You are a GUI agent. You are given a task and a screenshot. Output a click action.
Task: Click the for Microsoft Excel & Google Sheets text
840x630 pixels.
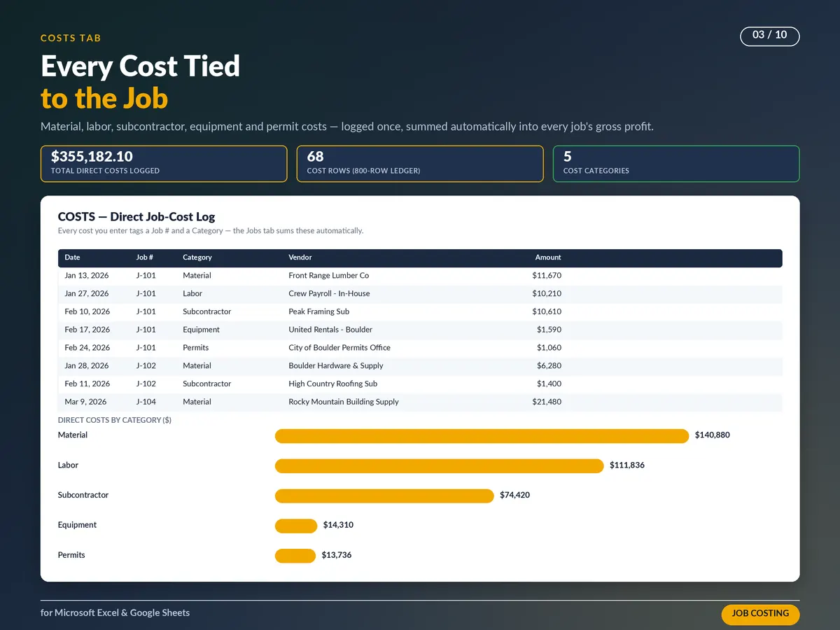[x=115, y=612]
